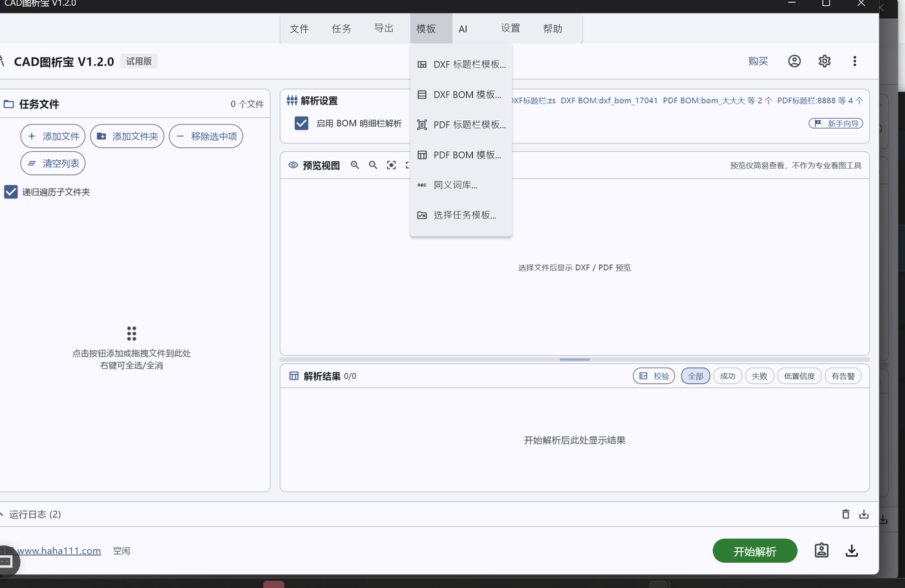Filter results by 成功
This screenshot has height=588, width=905.
[x=728, y=376]
